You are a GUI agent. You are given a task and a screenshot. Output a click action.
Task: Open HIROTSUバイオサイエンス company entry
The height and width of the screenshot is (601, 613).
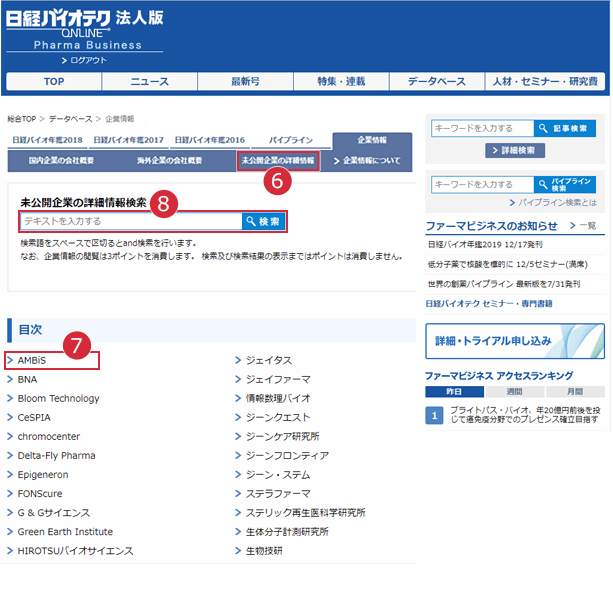tap(75, 551)
